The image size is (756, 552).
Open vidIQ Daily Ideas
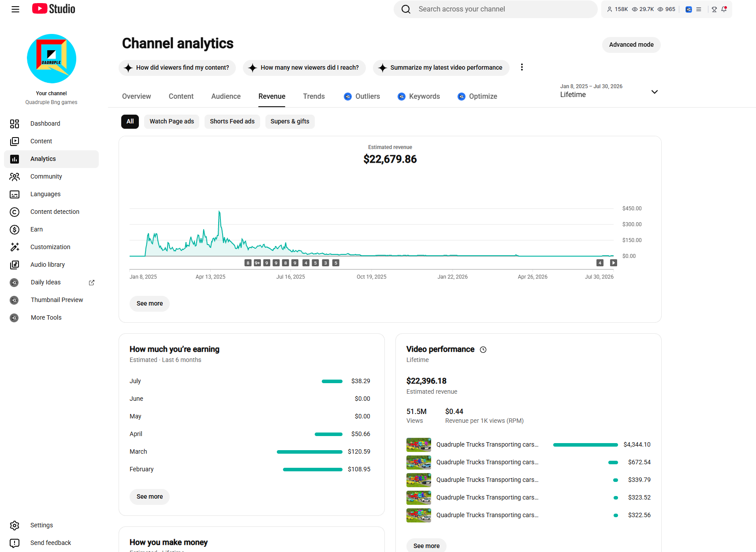coord(51,282)
